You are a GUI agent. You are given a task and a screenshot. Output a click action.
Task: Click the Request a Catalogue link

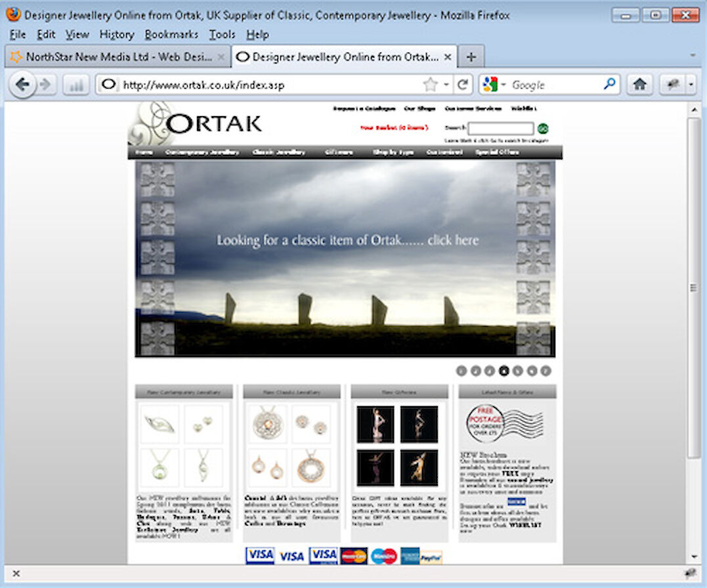tap(364, 109)
